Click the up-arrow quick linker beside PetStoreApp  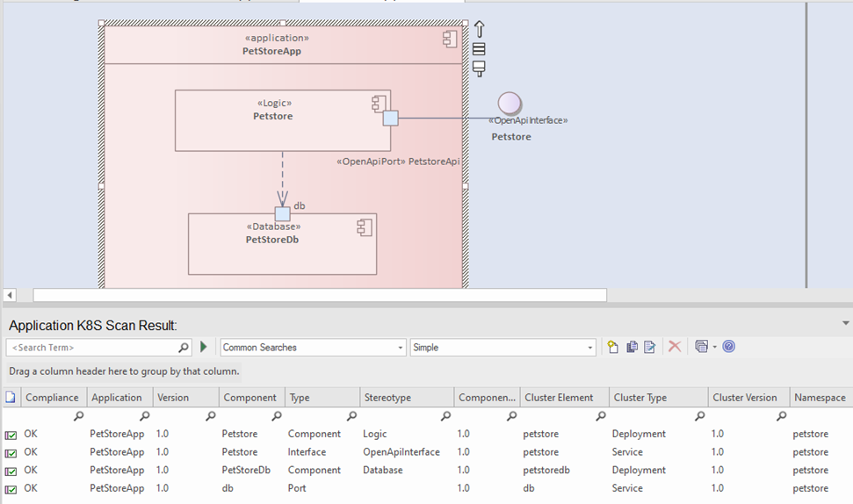480,29
